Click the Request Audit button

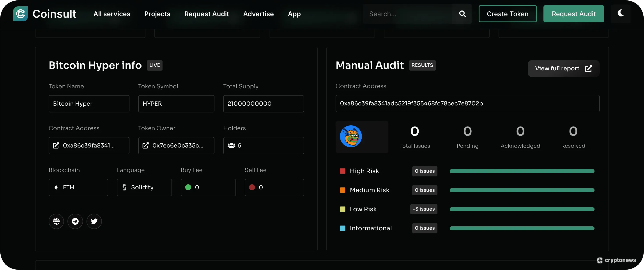pyautogui.click(x=573, y=14)
